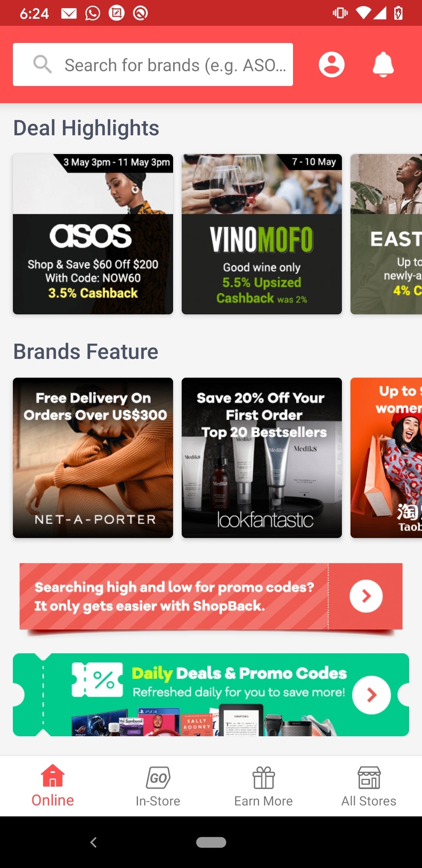Open the partially visible fashion deal card
This screenshot has width=422, height=868.
(x=386, y=234)
